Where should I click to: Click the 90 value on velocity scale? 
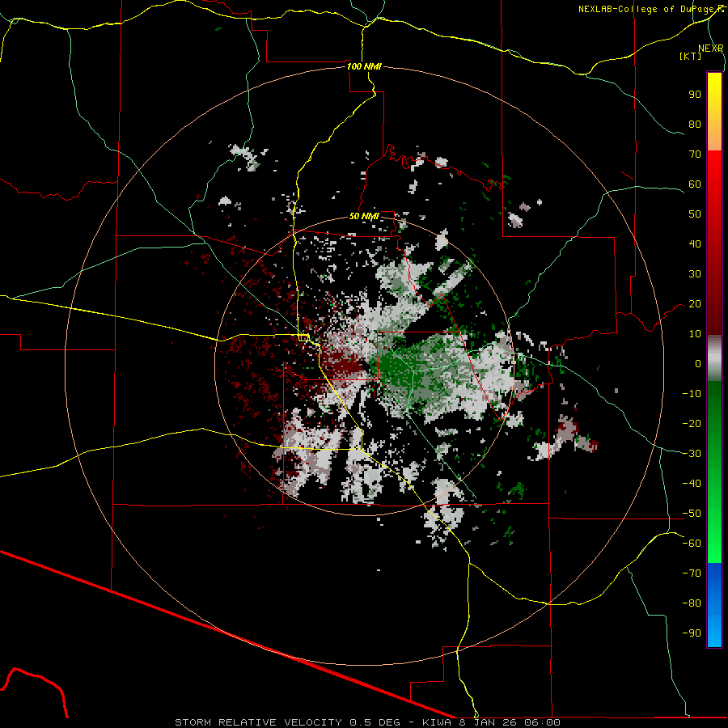pyautogui.click(x=695, y=95)
